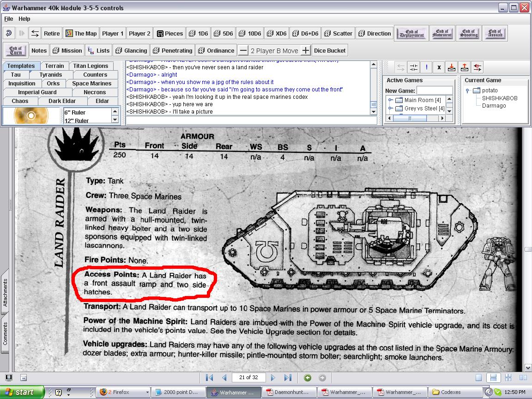532x399 pixels.
Task: Open the Dice Bucket
Action: [x=330, y=50]
